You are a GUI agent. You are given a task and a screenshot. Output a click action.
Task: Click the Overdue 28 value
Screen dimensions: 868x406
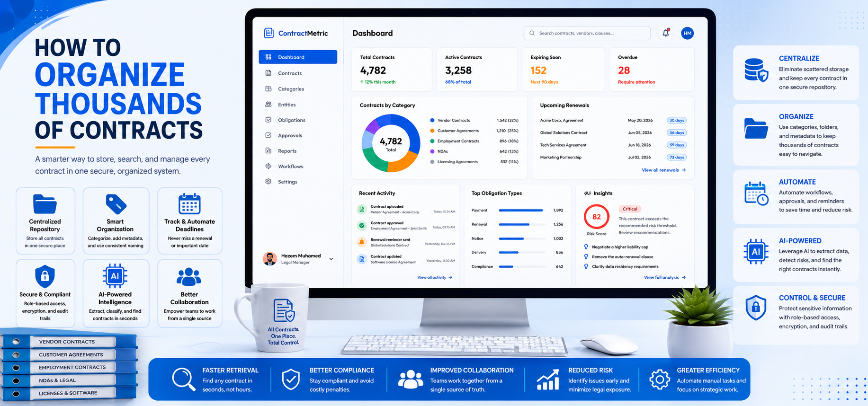tap(624, 71)
